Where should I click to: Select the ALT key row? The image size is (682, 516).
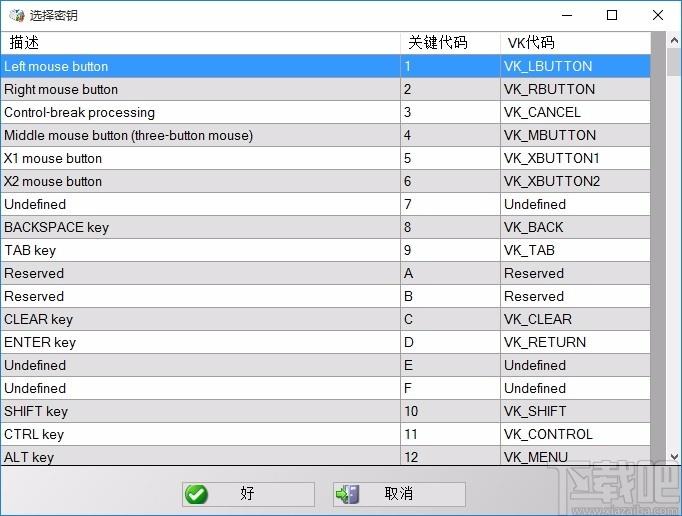pyautogui.click(x=326, y=456)
